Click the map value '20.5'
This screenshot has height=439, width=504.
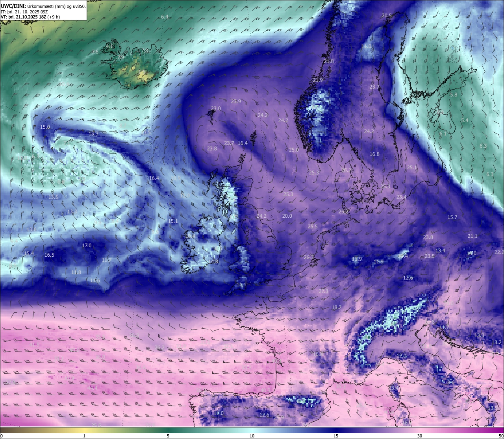click(387, 15)
